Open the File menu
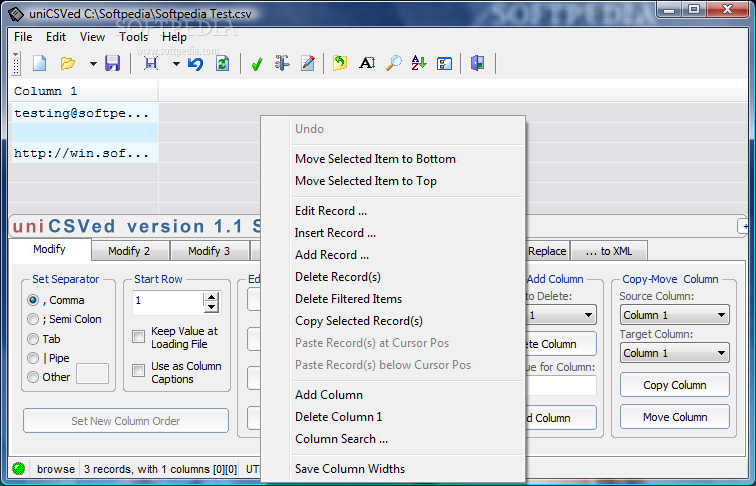The height and width of the screenshot is (486, 756). click(x=23, y=37)
